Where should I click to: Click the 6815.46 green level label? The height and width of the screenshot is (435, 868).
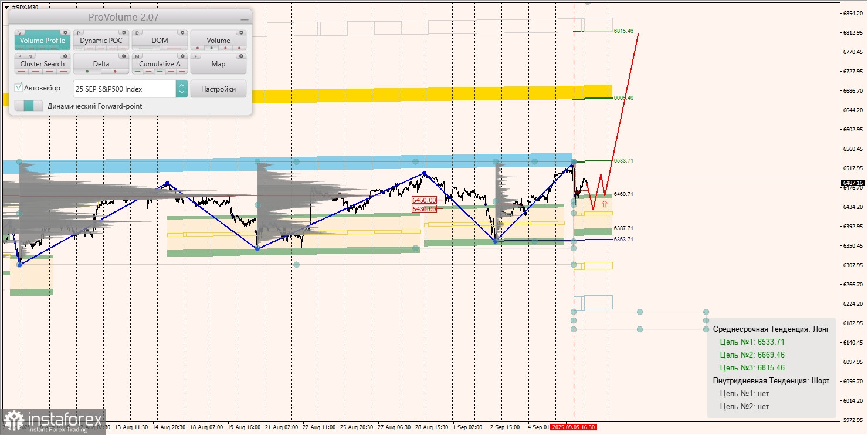(x=623, y=31)
